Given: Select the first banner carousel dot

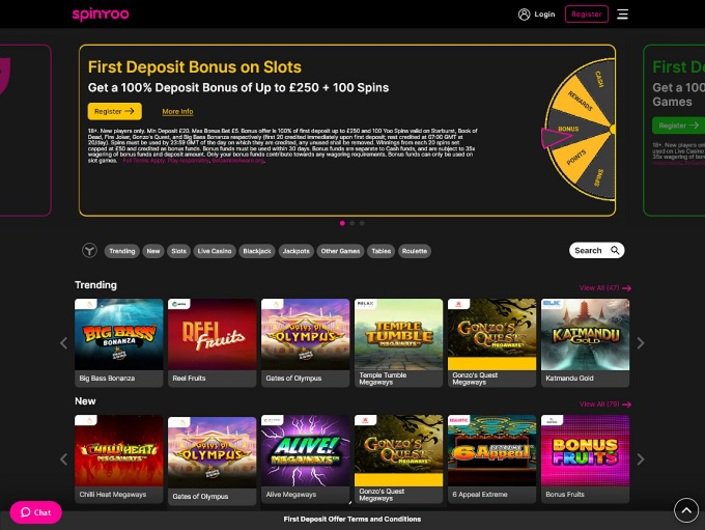Looking at the screenshot, I should 342,223.
